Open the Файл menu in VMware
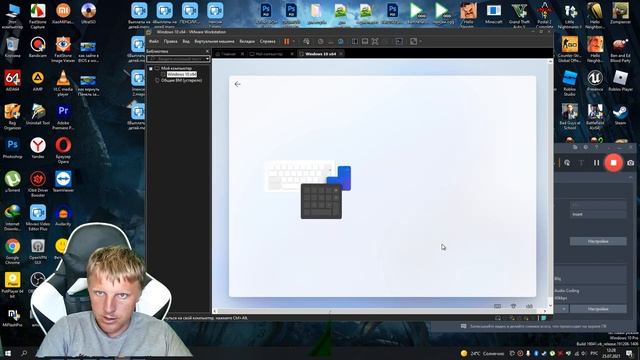The height and width of the screenshot is (360, 640). pyautogui.click(x=154, y=41)
